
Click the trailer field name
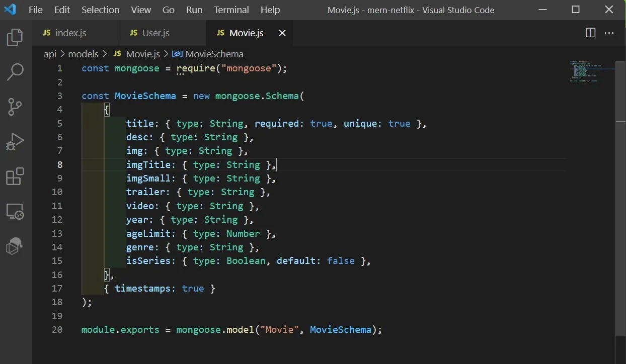point(146,192)
